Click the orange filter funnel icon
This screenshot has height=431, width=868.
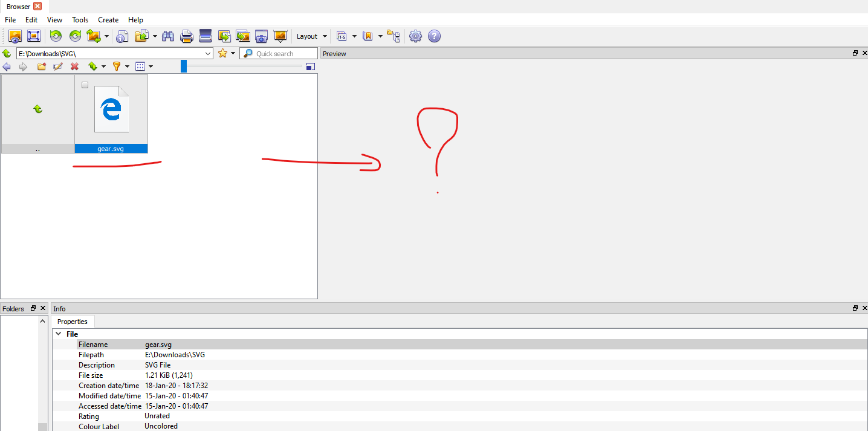117,66
